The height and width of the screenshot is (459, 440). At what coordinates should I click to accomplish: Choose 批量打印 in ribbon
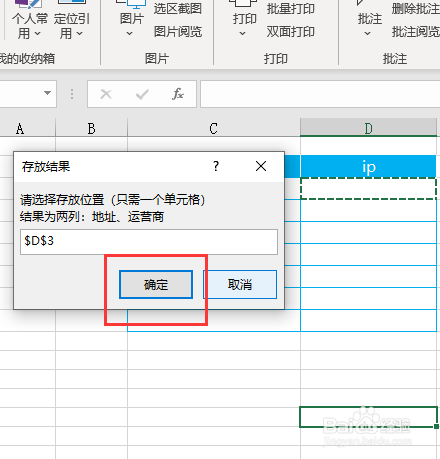[290, 9]
